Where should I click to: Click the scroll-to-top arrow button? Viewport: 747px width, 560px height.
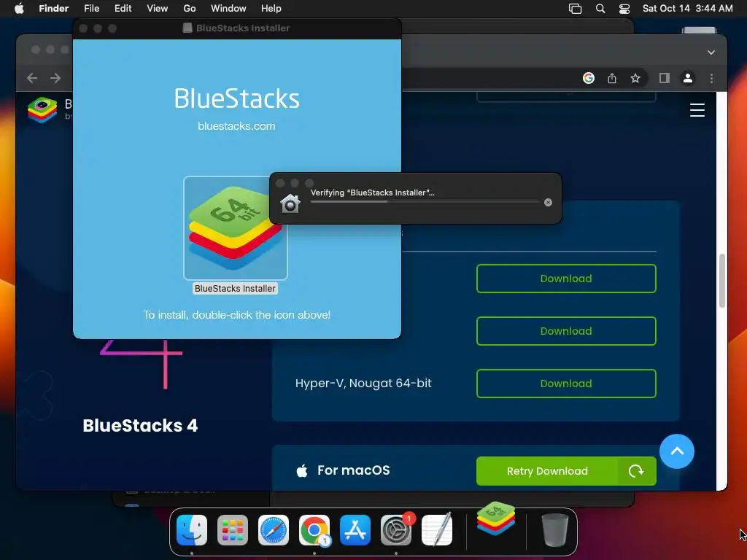point(676,451)
